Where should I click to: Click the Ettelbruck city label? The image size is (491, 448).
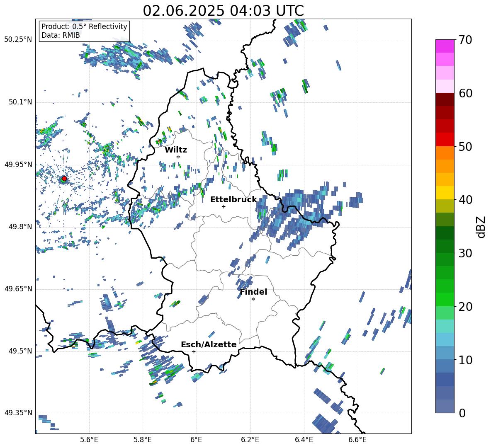coord(233,200)
